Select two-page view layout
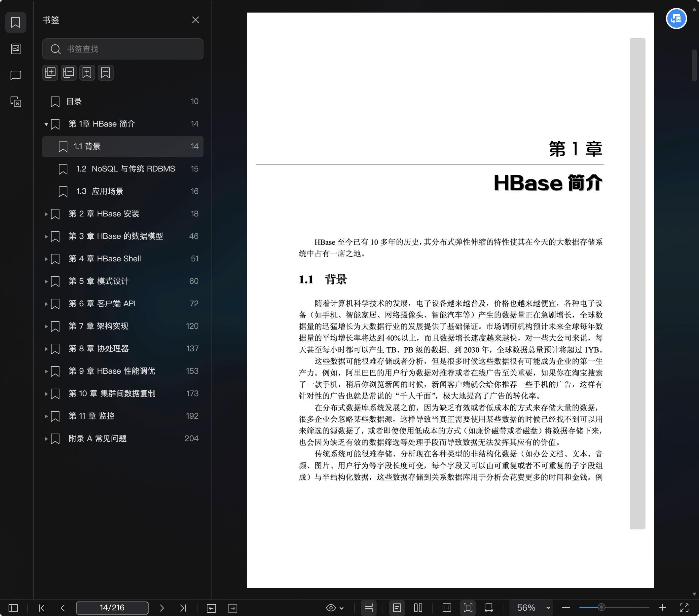The height and width of the screenshot is (616, 699). point(418,608)
